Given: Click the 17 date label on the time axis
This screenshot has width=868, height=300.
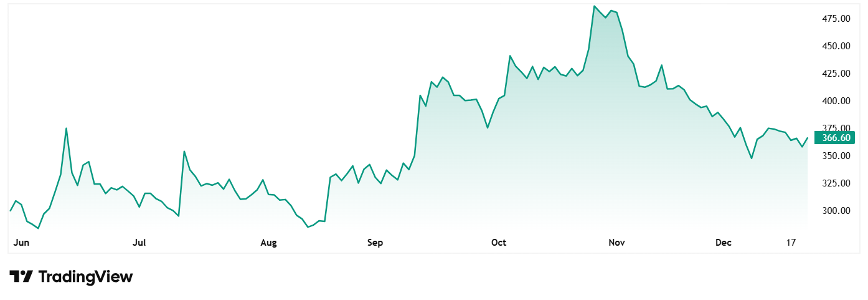Looking at the screenshot, I should click(x=791, y=243).
